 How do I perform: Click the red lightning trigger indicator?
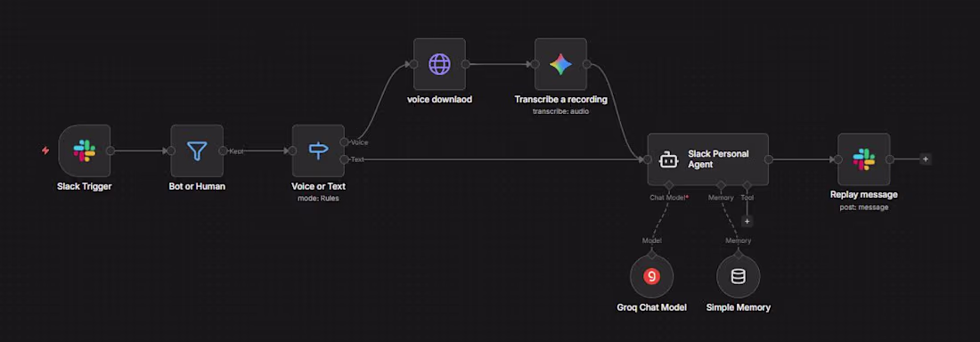tap(45, 151)
